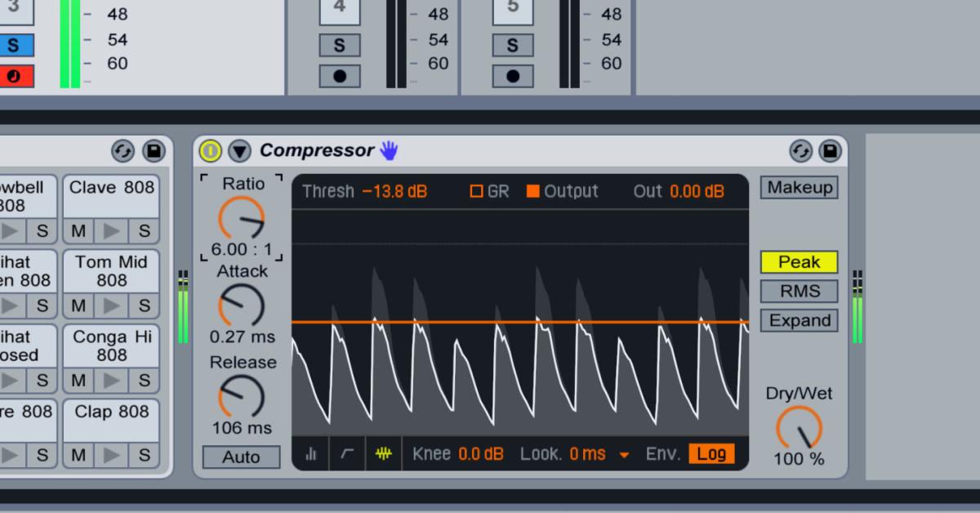Viewport: 980px width, 513px height.
Task: Open the Lookahead dropdown
Action: [626, 453]
